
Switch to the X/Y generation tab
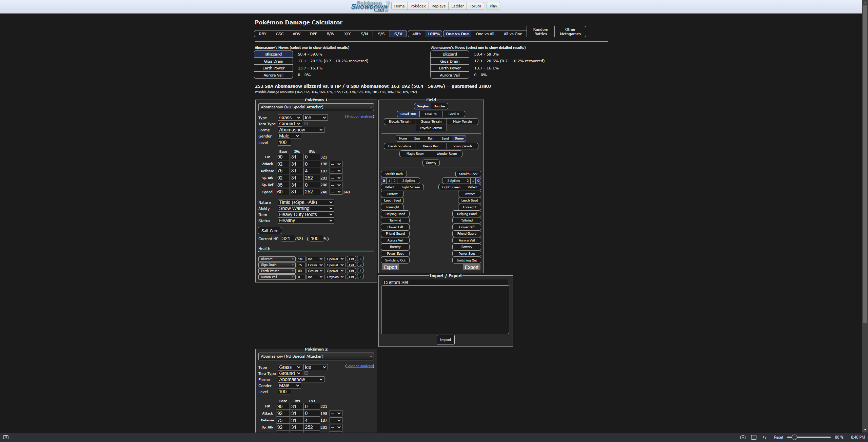[x=347, y=34]
